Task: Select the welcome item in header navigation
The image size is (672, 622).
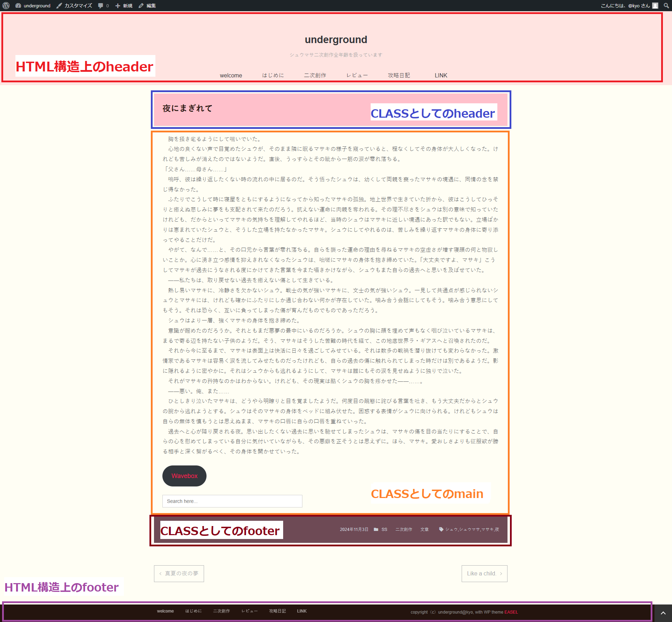Action: point(231,75)
